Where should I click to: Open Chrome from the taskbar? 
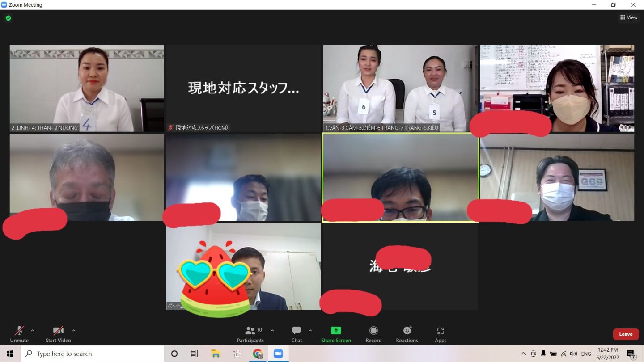tap(258, 354)
